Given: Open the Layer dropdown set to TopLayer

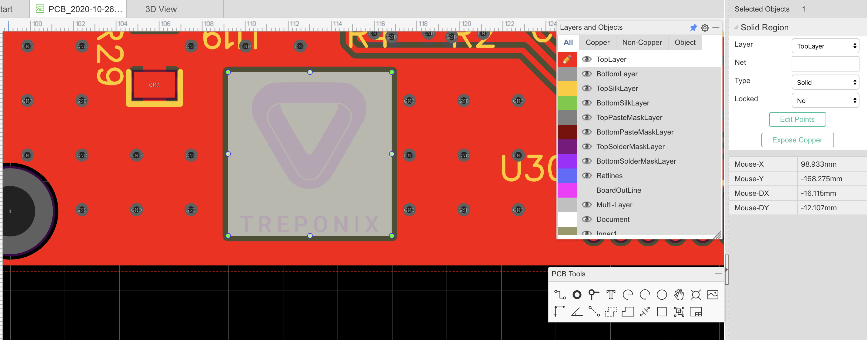Looking at the screenshot, I should [x=825, y=46].
